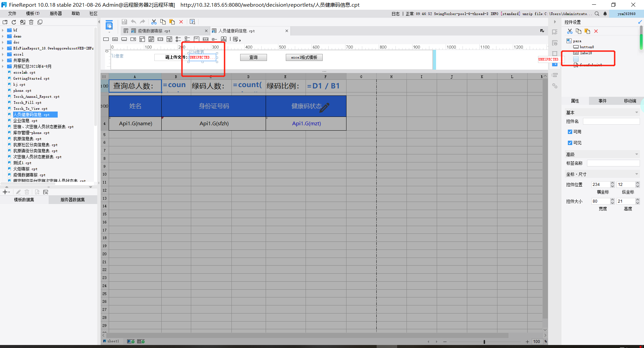Select the password widget icon

(206, 39)
